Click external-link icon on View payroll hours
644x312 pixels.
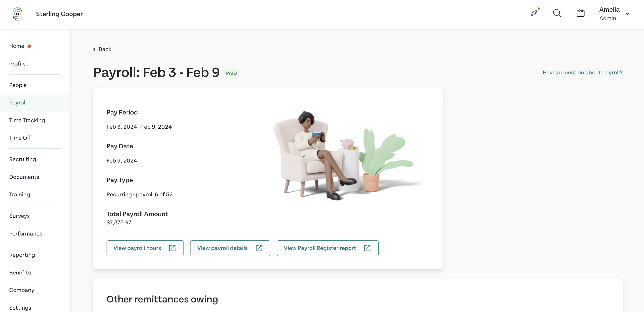(172, 248)
